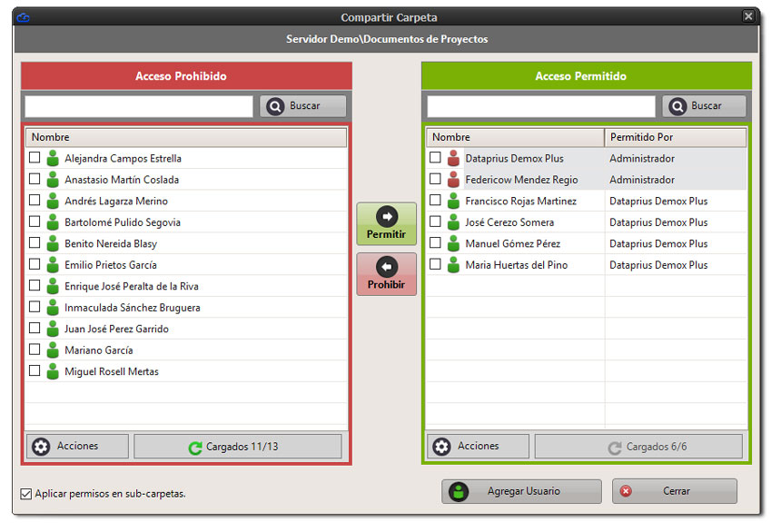Click the Cargados 6/6 button
The width and height of the screenshot is (781, 532).
638,447
